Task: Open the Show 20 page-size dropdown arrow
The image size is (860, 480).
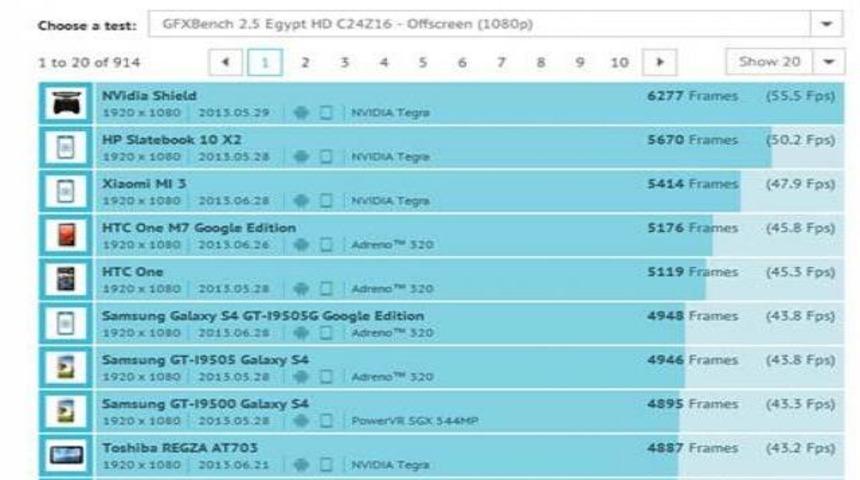Action: 829,62
